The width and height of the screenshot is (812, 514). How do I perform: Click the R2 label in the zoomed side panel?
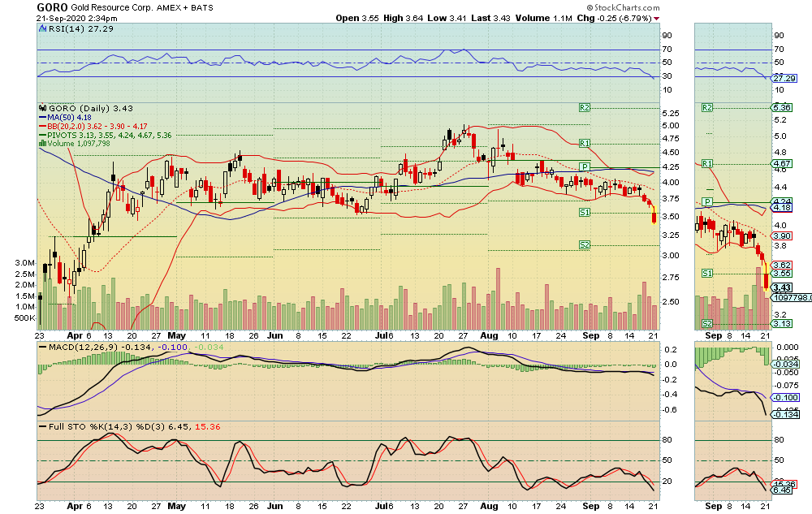[707, 108]
